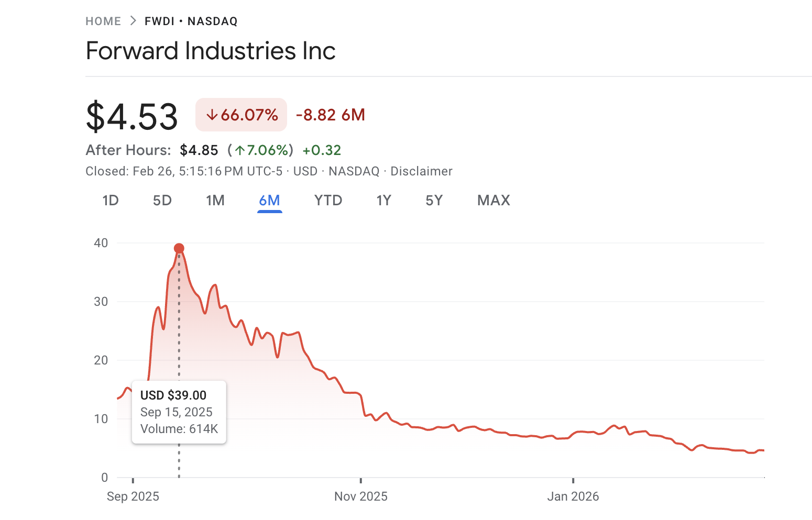Image resolution: width=812 pixels, height=520 pixels.
Task: Click the chart line near Nov 2025
Action: pyautogui.click(x=360, y=415)
